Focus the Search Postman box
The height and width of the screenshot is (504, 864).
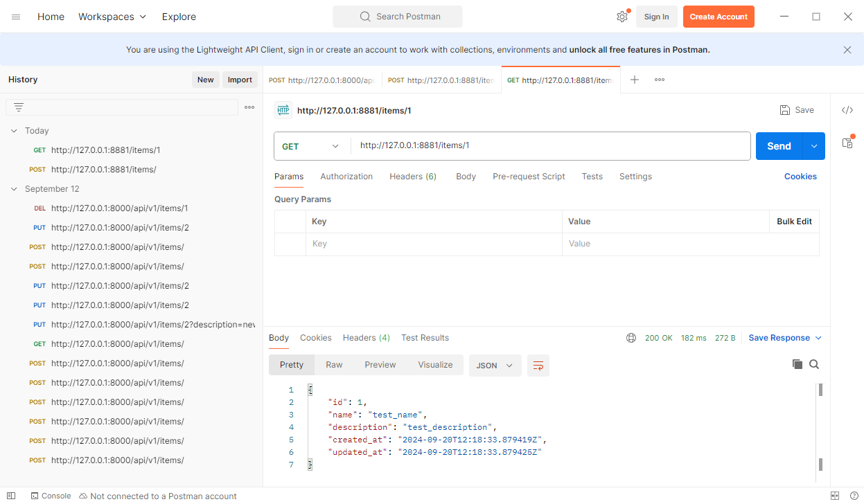398,17
